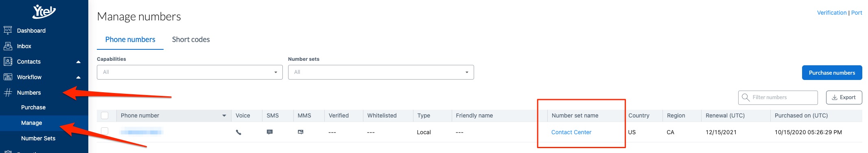Open Number Sets in sidebar
Image resolution: width=868 pixels, height=153 pixels.
click(38, 138)
